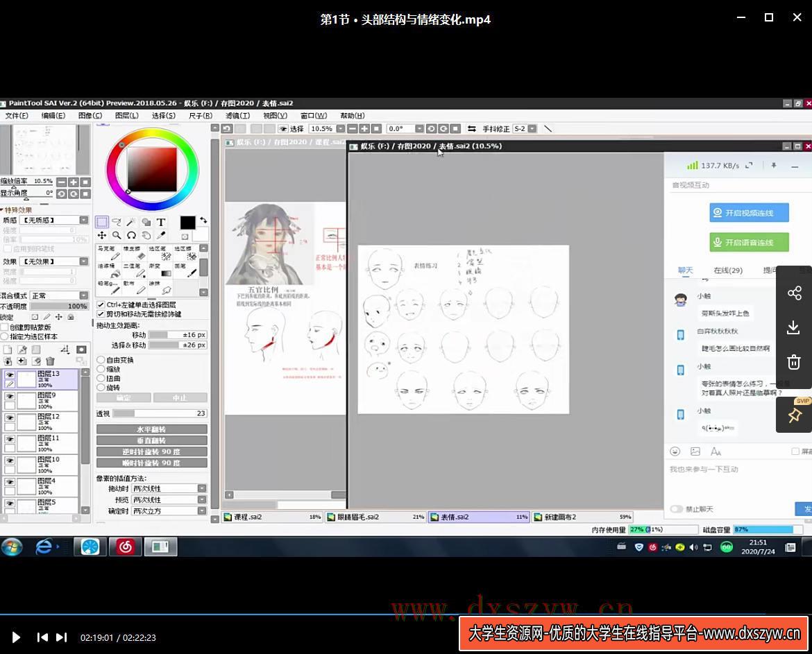
Task: Click 垂直翻转 button
Action: pos(152,441)
